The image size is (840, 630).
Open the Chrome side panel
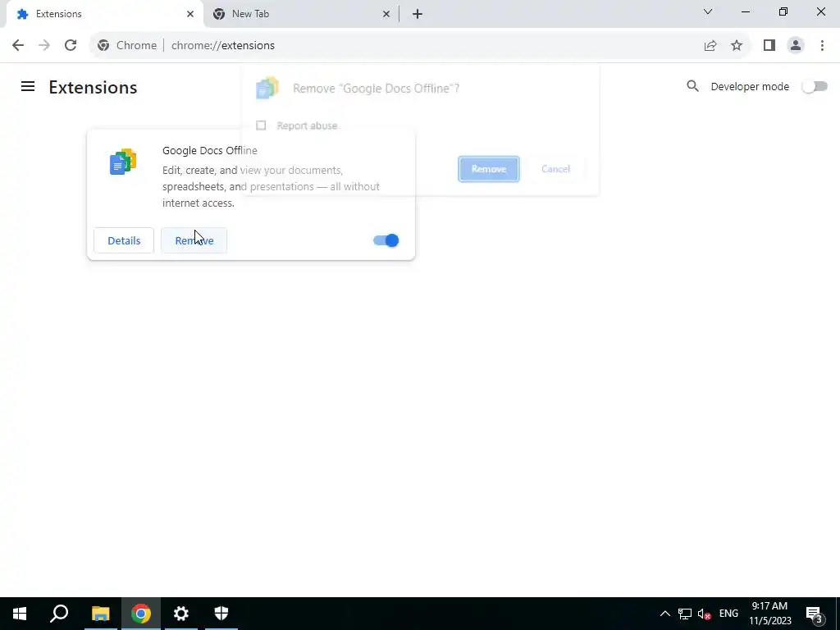769,46
